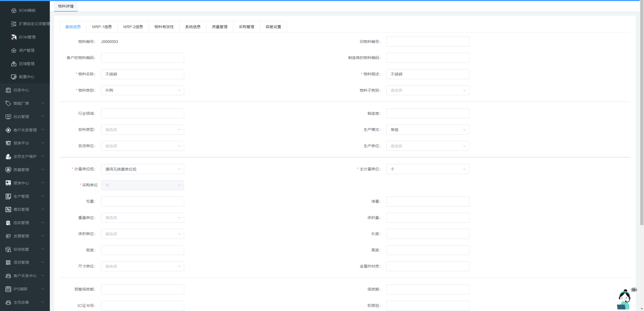Switch to the 采购管理 tab

[x=246, y=27]
